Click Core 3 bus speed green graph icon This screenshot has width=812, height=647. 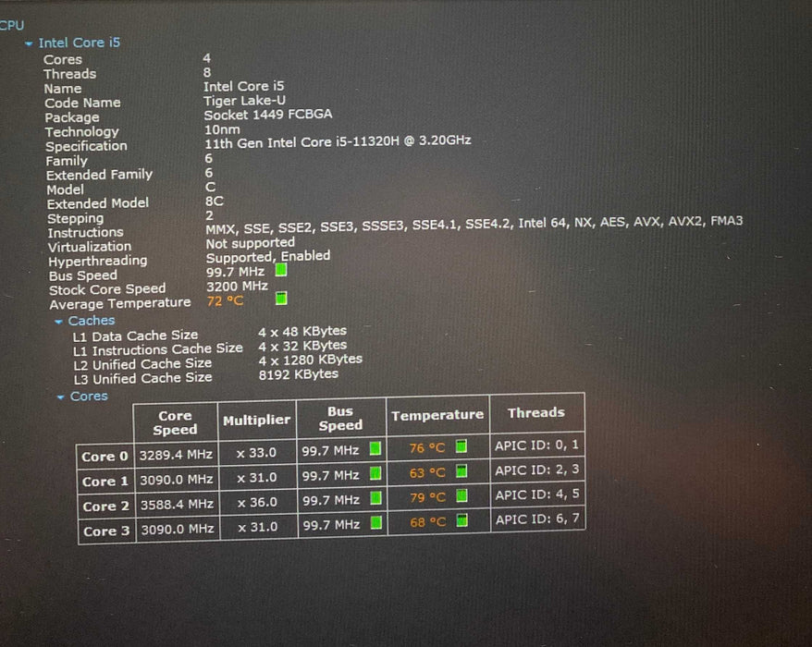click(x=376, y=523)
